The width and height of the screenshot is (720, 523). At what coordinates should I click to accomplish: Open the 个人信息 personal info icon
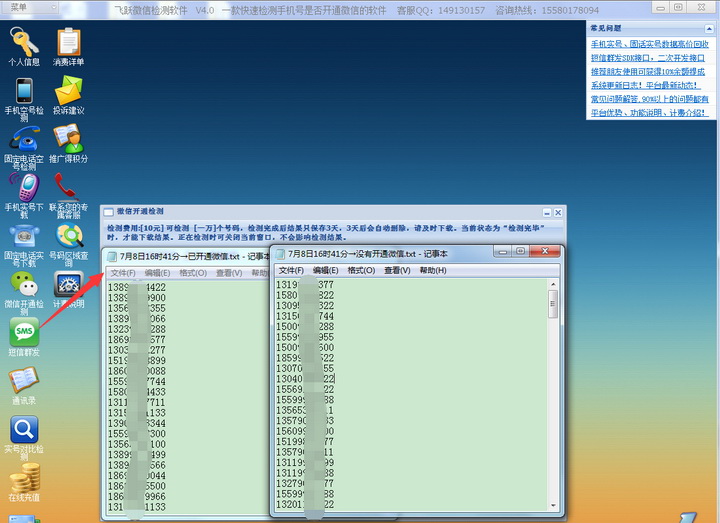(23, 43)
